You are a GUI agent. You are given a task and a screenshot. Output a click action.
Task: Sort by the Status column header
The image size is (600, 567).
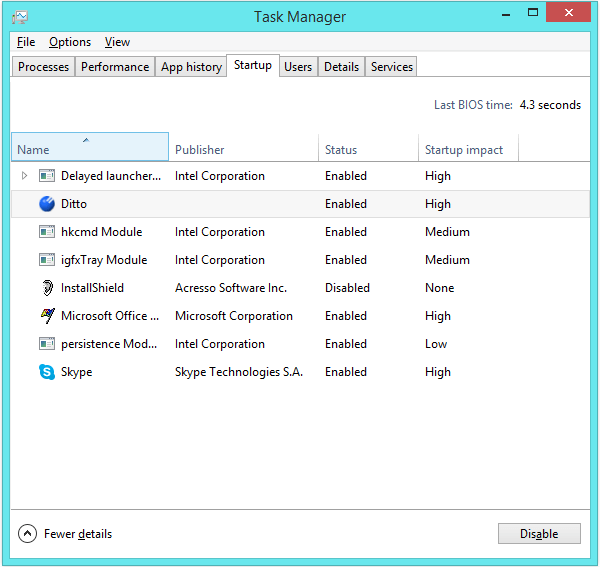[368, 147]
